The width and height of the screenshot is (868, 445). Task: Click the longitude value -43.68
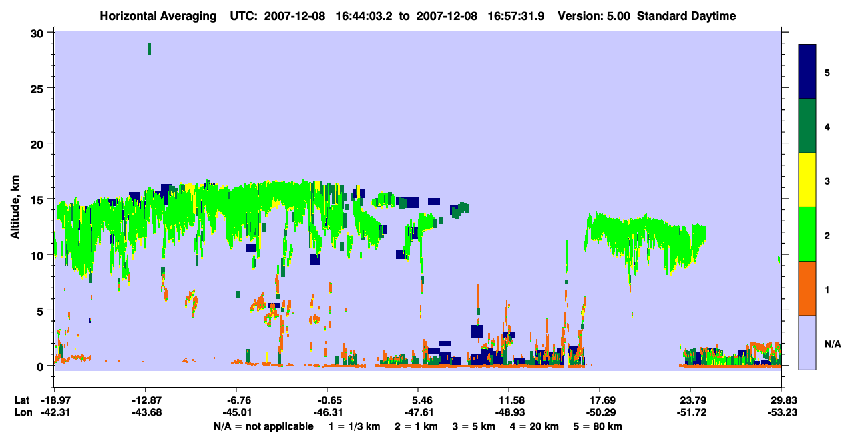[145, 412]
